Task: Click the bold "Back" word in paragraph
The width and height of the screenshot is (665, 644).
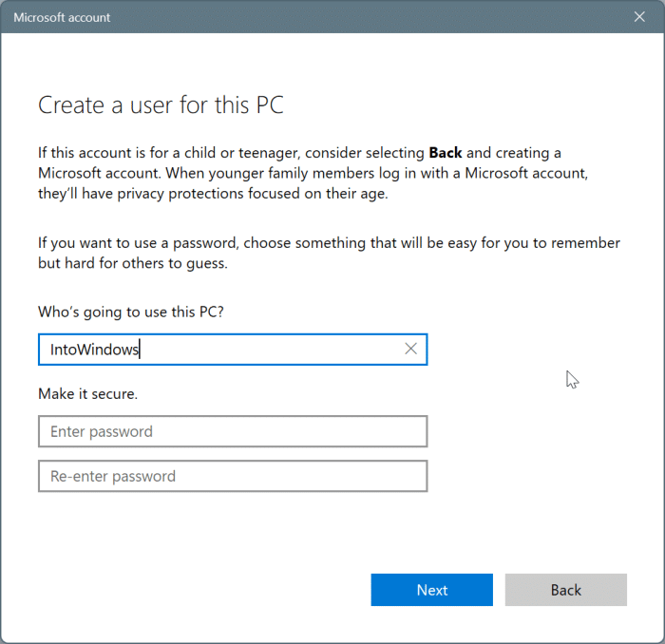Action: [x=446, y=153]
